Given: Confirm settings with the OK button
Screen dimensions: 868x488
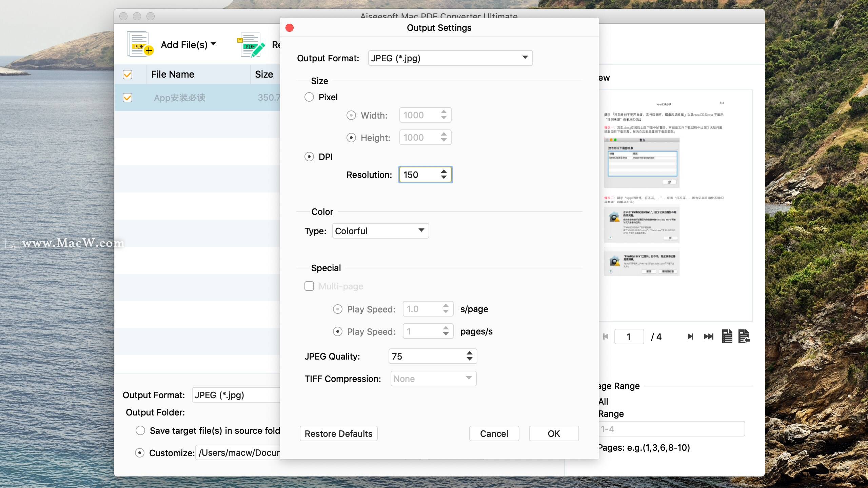Looking at the screenshot, I should (x=554, y=433).
